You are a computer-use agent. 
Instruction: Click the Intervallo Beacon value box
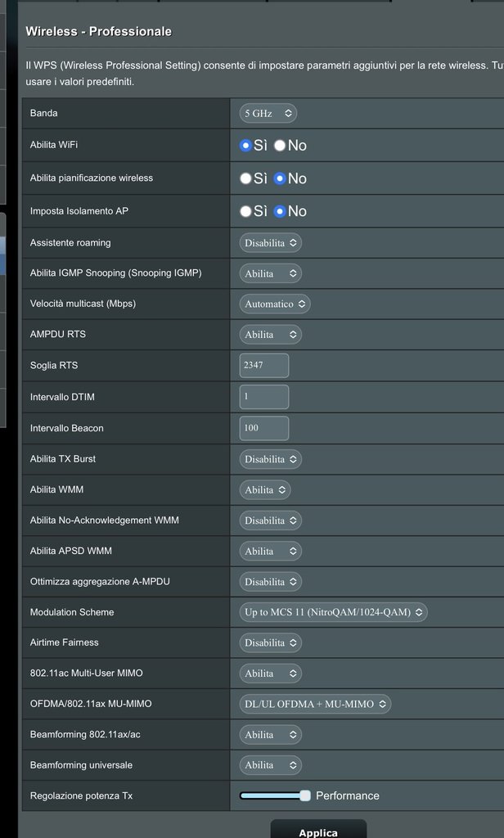263,428
